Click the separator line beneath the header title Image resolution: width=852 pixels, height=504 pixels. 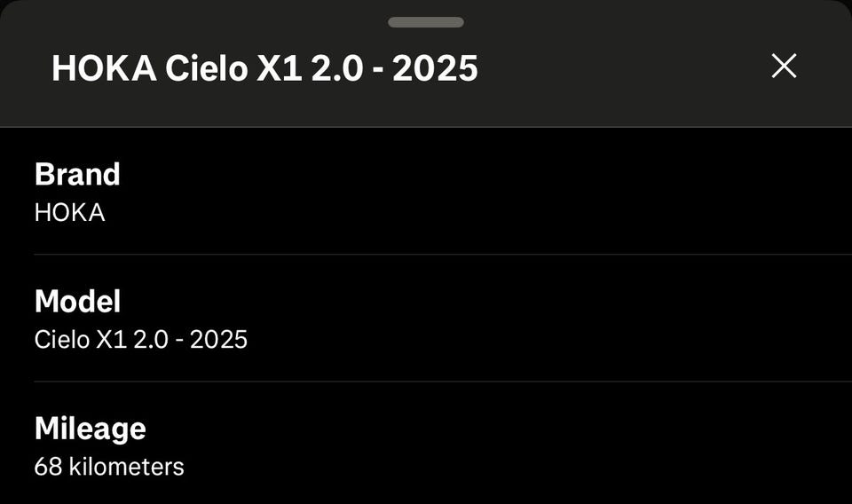(426, 127)
